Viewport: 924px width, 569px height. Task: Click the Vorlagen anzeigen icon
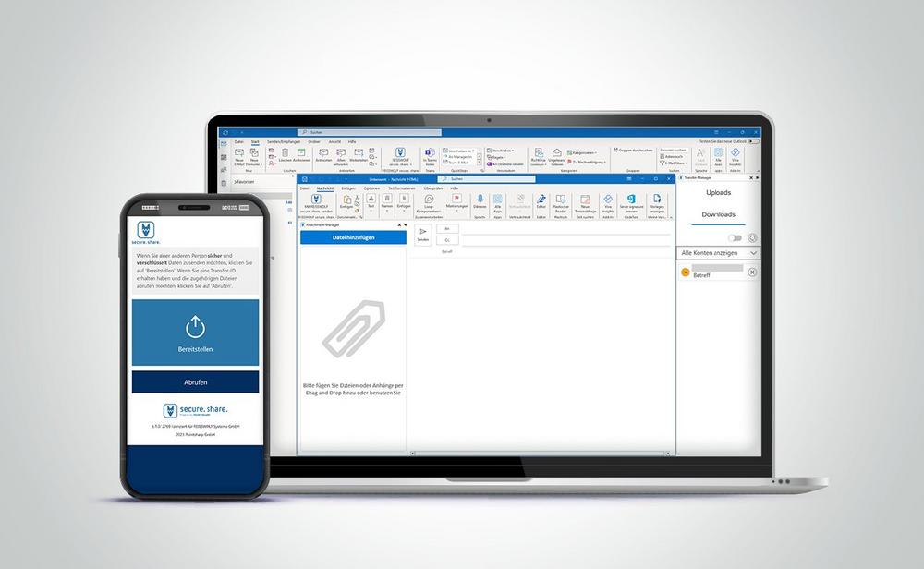click(x=657, y=200)
